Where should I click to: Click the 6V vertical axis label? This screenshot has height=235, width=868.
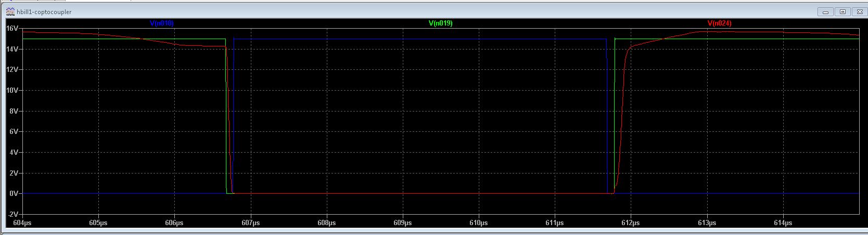[x=14, y=131]
